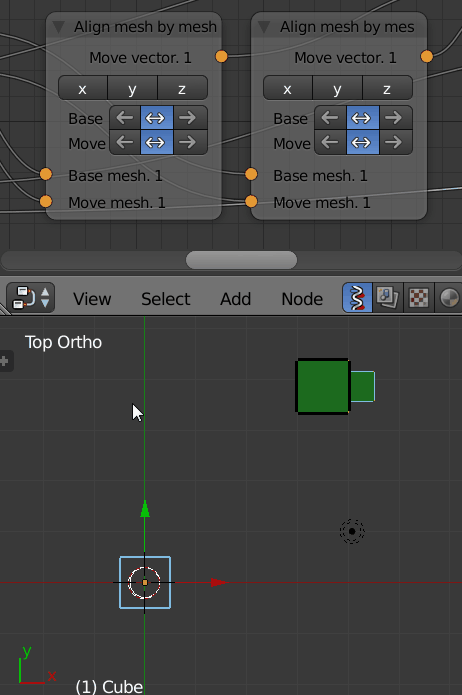This screenshot has width=462, height=695.
Task: Click the Select menu in node header
Action: click(165, 299)
